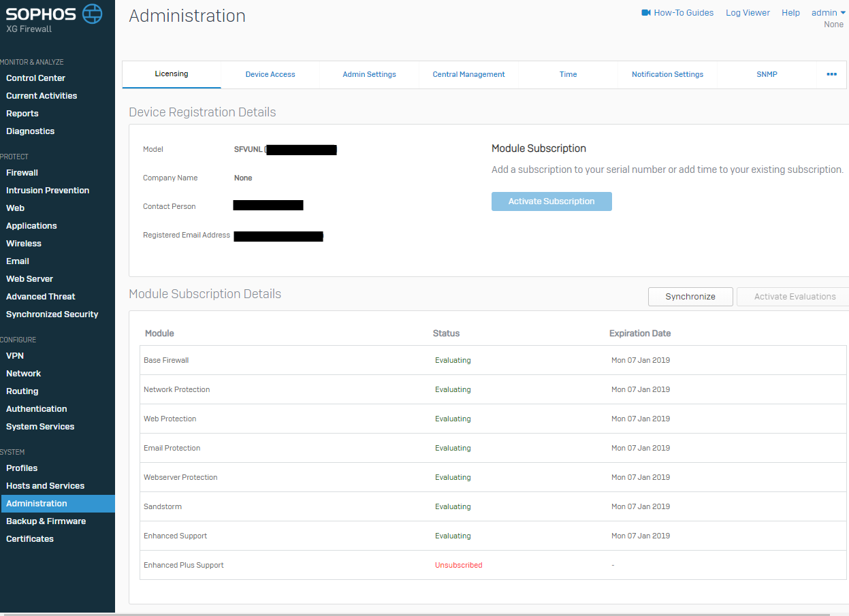Navigate to Intrusion Prevention in sidebar

pyautogui.click(x=48, y=191)
